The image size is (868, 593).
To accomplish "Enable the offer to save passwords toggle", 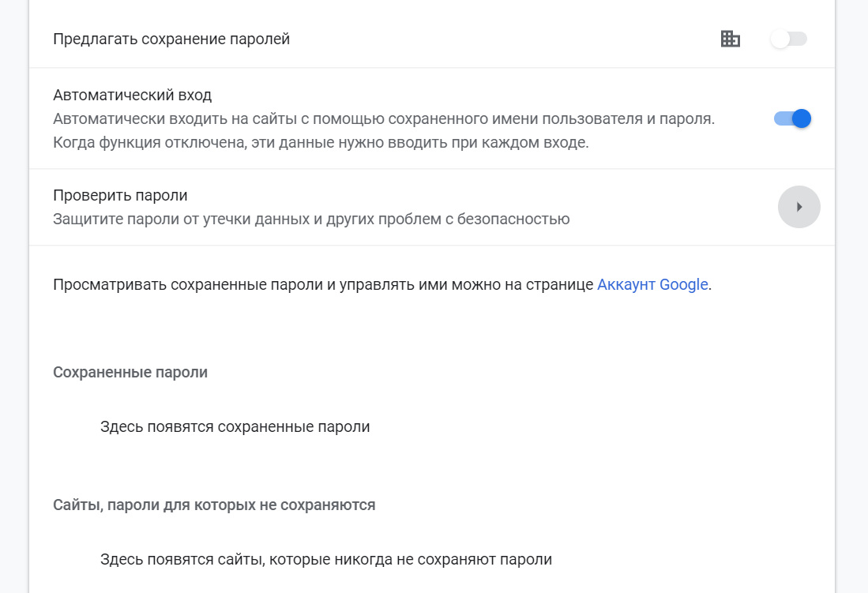I will (x=789, y=39).
